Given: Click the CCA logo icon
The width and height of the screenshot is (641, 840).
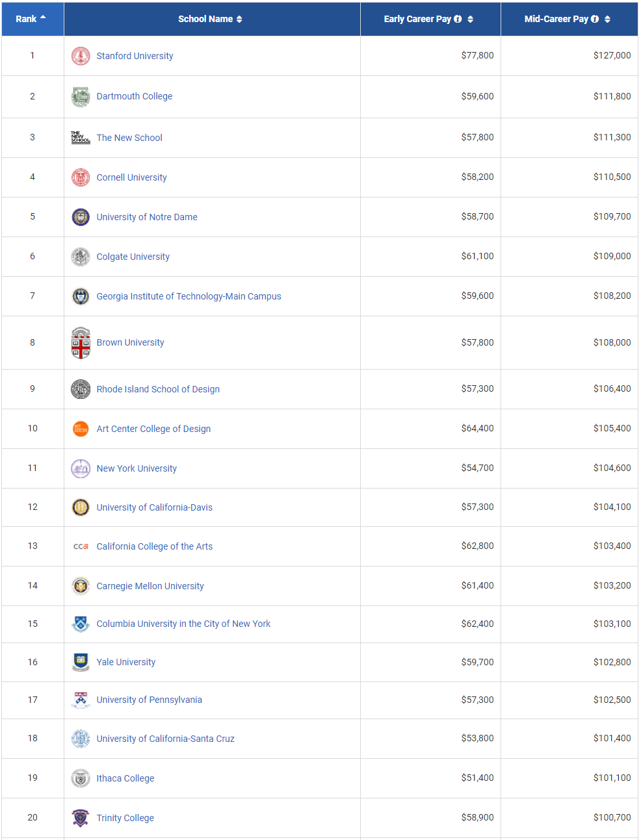Looking at the screenshot, I should coord(81,546).
